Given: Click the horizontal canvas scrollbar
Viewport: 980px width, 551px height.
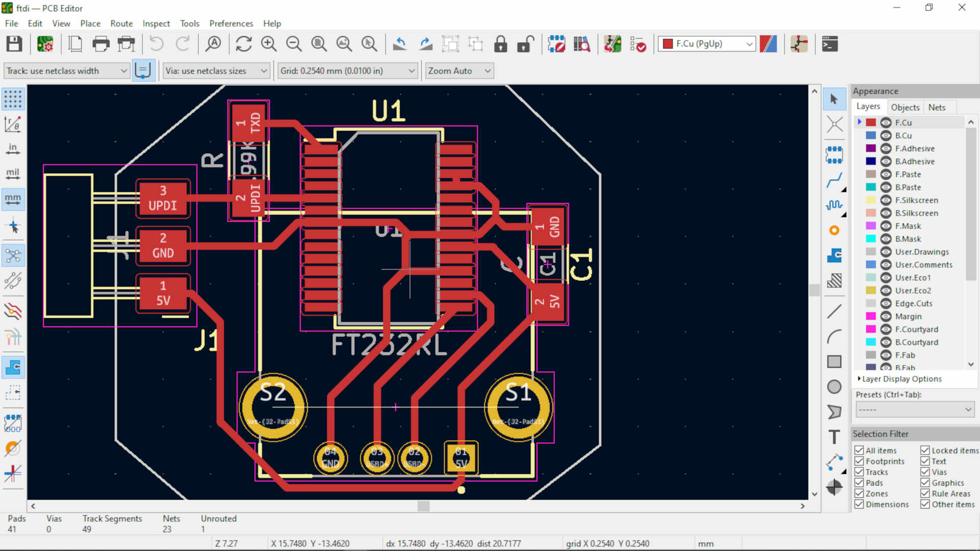Looking at the screenshot, I should (x=423, y=506).
